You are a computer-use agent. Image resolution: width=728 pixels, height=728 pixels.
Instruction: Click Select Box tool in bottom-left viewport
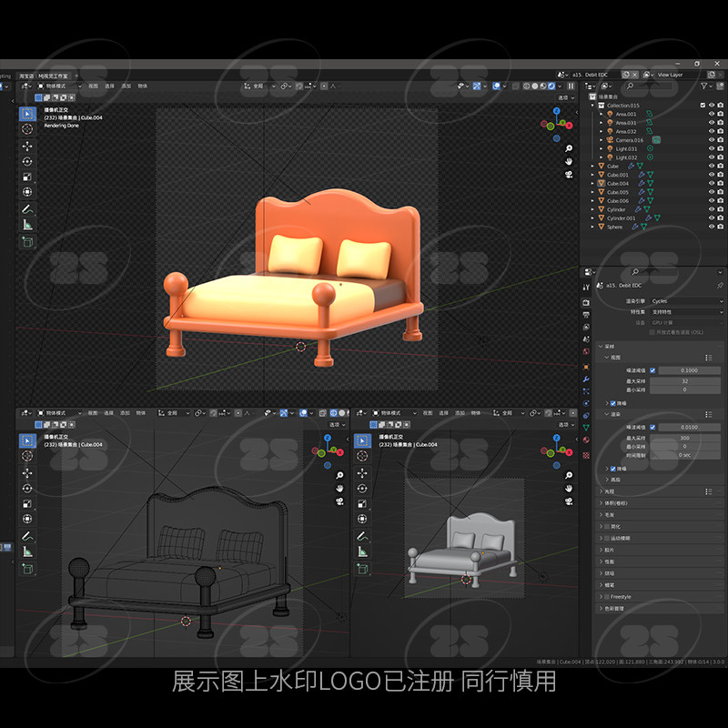[27, 440]
